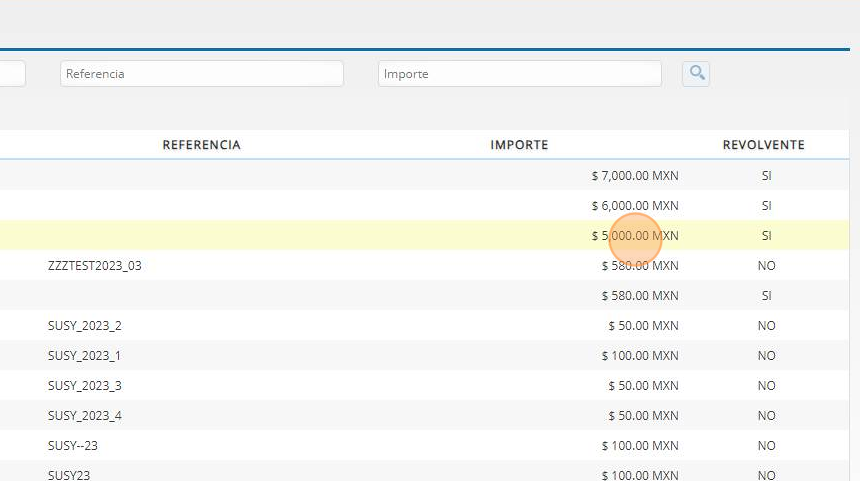Focus the Importe filter field
The image size is (860, 481).
tap(519, 73)
